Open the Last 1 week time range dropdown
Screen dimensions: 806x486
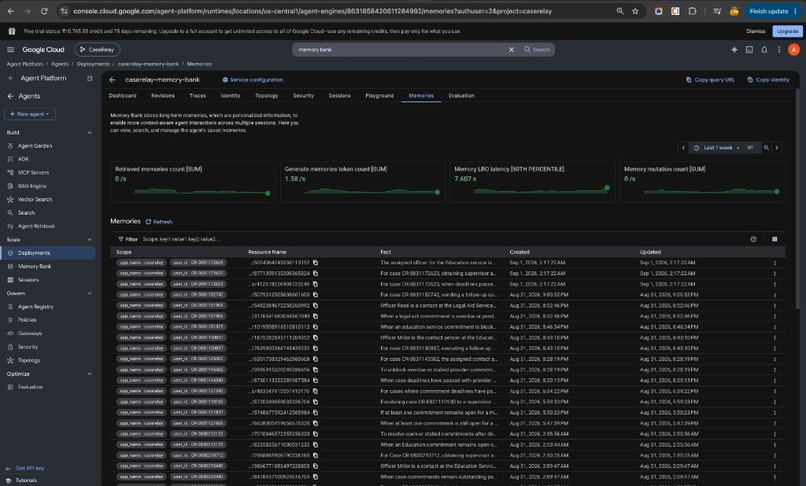pos(718,148)
